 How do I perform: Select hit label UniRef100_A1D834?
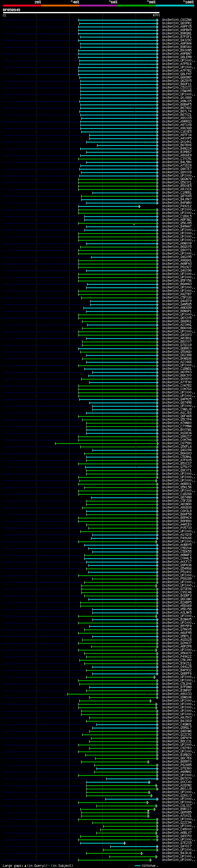177,433
